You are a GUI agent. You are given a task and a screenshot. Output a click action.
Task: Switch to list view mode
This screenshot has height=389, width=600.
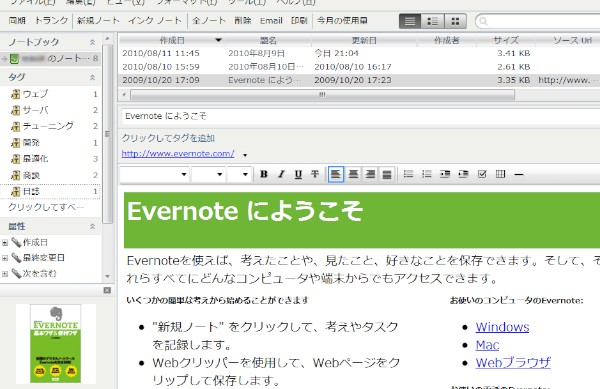[410, 21]
